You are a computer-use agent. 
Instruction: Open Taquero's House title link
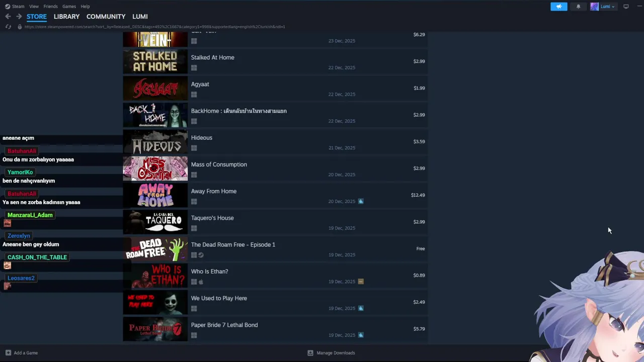(x=212, y=218)
